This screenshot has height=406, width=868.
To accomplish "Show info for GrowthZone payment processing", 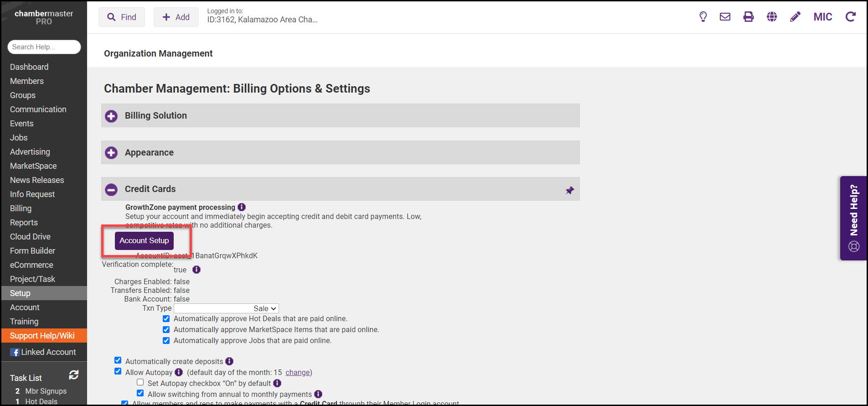I will coord(242,207).
